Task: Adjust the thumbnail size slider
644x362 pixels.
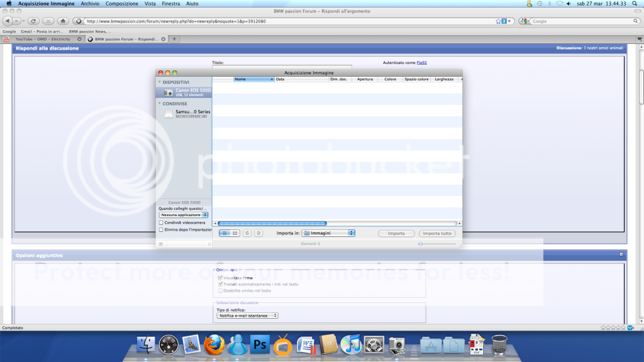Action: pyautogui.click(x=420, y=244)
